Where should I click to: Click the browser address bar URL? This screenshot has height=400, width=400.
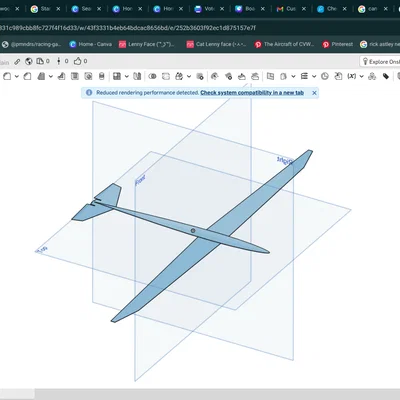coord(128,28)
